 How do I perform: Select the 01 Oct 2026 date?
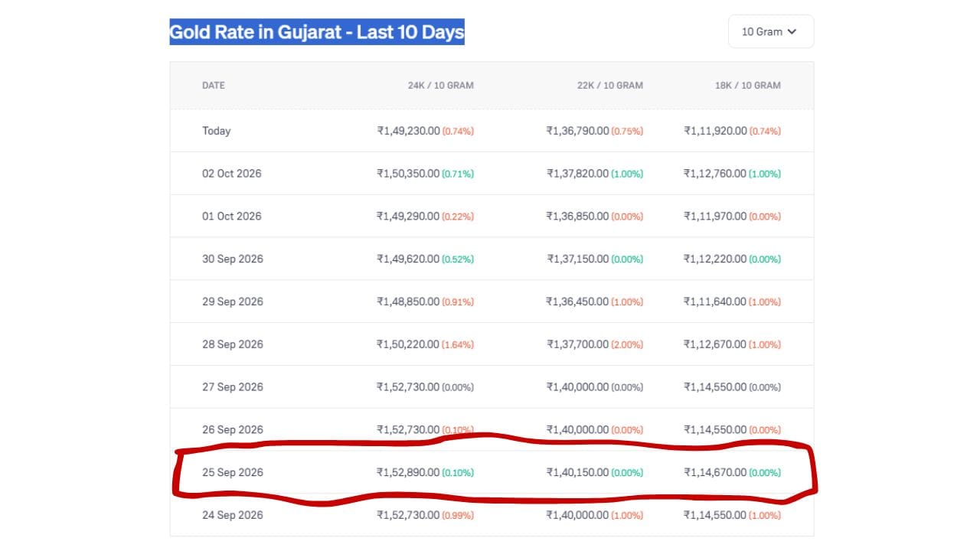point(232,217)
